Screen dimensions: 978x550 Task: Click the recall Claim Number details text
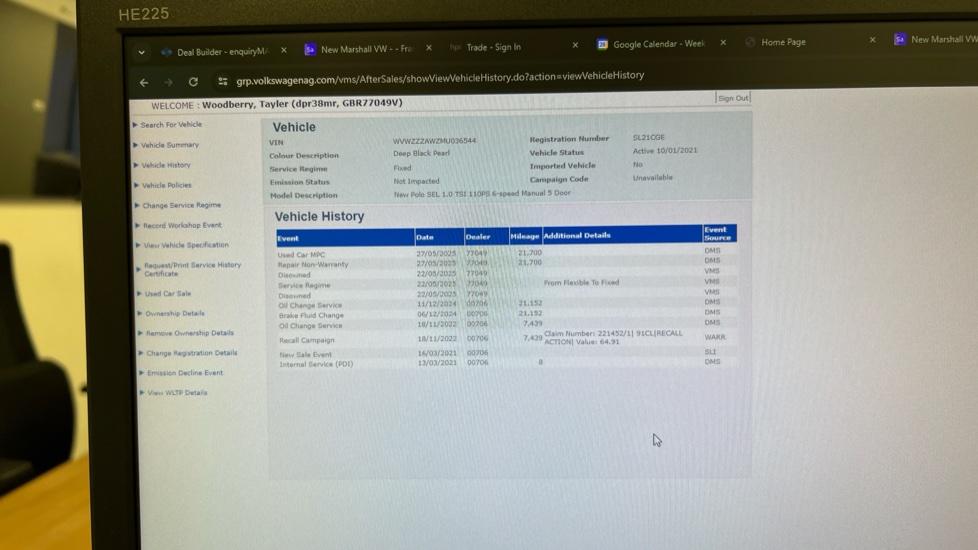pyautogui.click(x=614, y=337)
